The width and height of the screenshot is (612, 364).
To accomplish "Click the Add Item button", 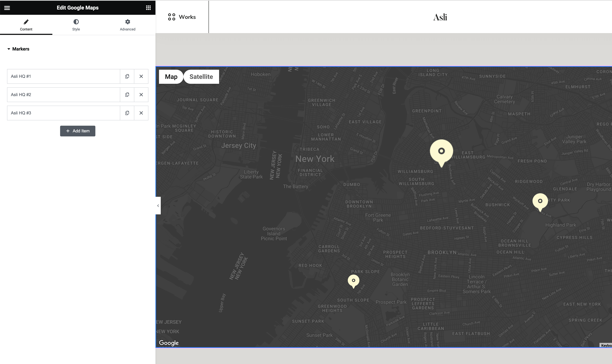I will click(78, 131).
